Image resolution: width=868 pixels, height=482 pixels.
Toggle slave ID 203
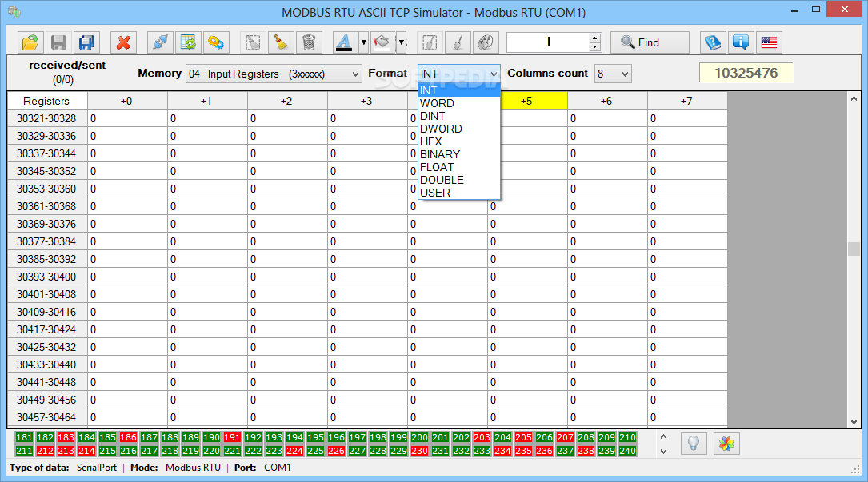click(482, 437)
